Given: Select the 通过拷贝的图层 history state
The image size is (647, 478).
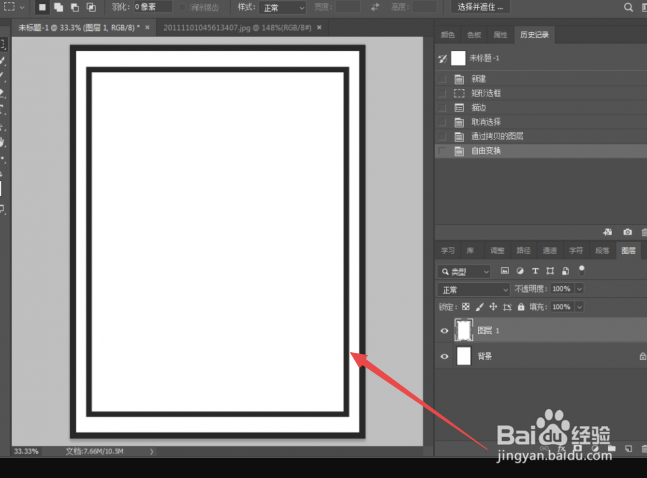Looking at the screenshot, I should coord(541,137).
